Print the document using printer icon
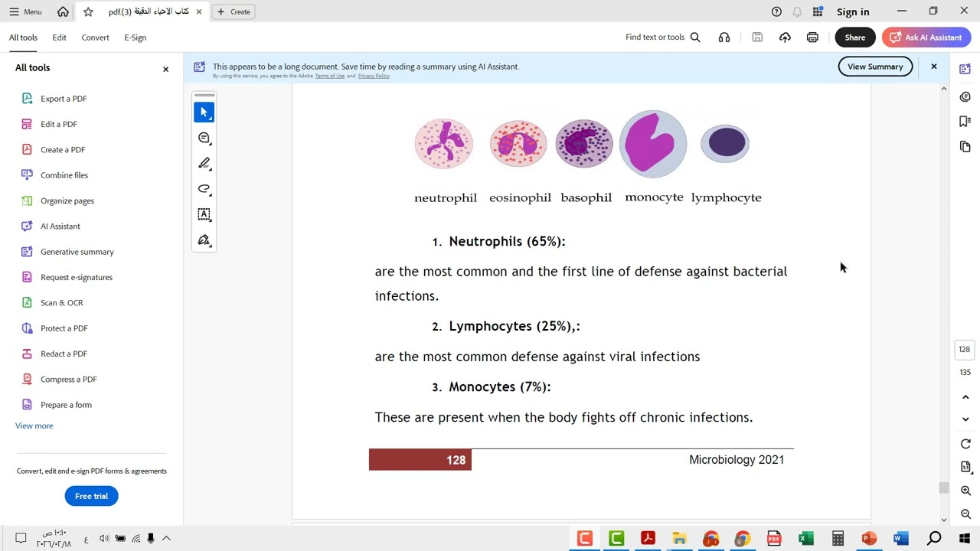 coord(812,37)
